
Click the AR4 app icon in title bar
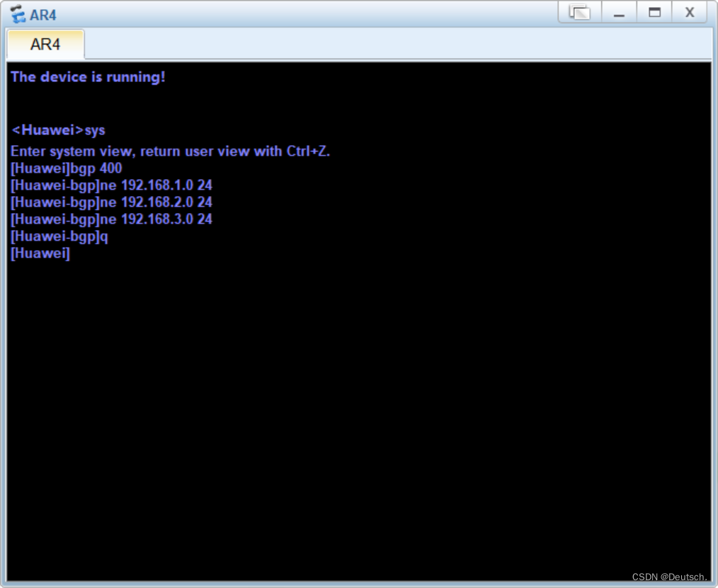(x=18, y=13)
